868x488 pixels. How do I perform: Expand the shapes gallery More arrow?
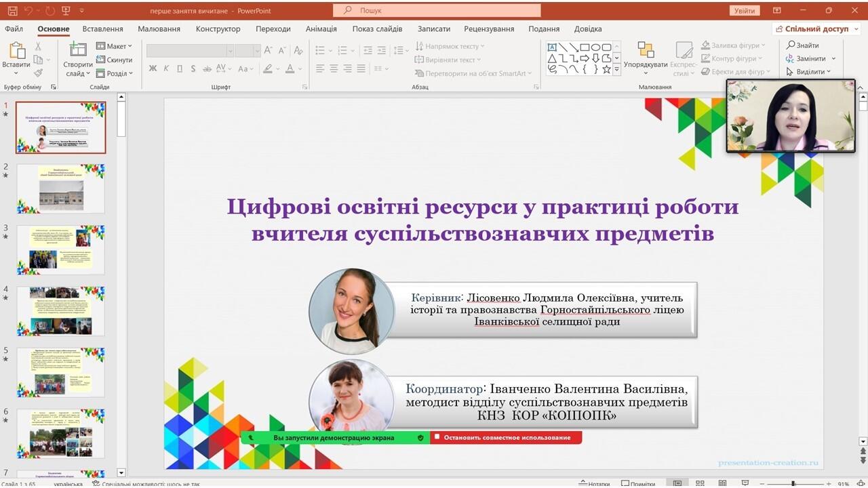(x=616, y=69)
